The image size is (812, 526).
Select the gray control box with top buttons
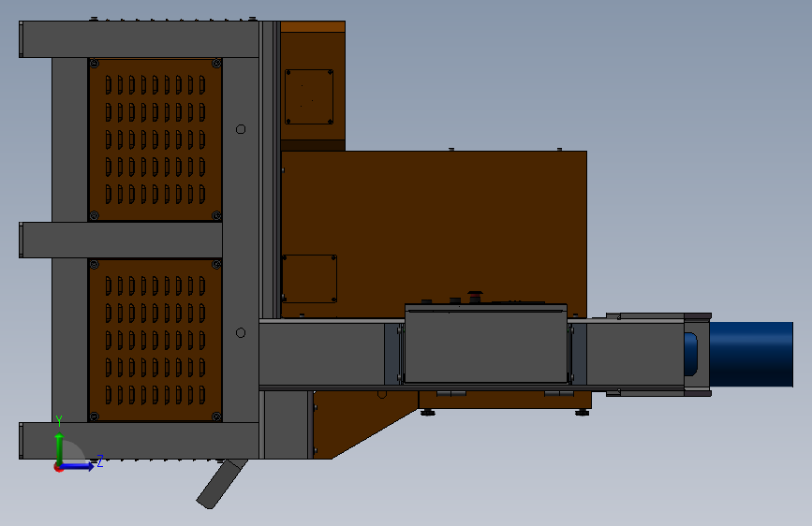(486, 343)
